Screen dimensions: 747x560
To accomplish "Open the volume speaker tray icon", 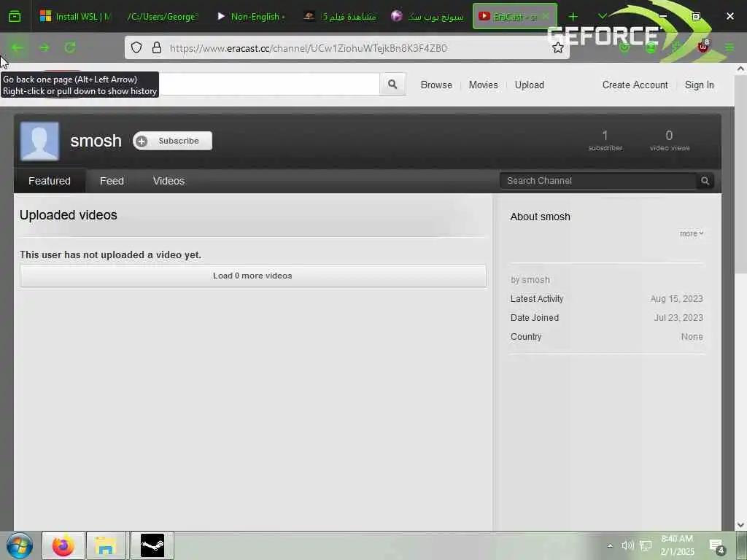I will point(627,545).
